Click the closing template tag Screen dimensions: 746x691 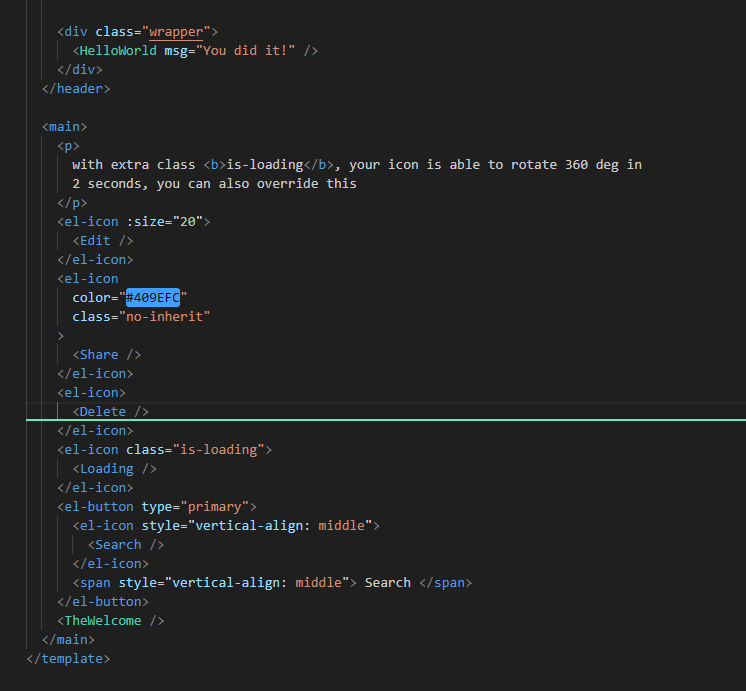point(68,658)
